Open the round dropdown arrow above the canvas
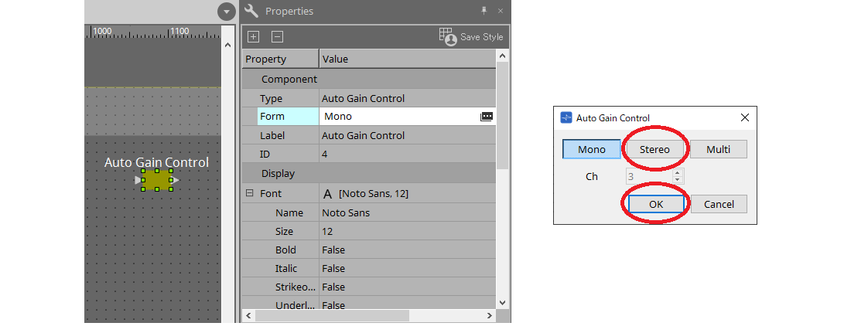This screenshot has width=868, height=333. point(226,12)
